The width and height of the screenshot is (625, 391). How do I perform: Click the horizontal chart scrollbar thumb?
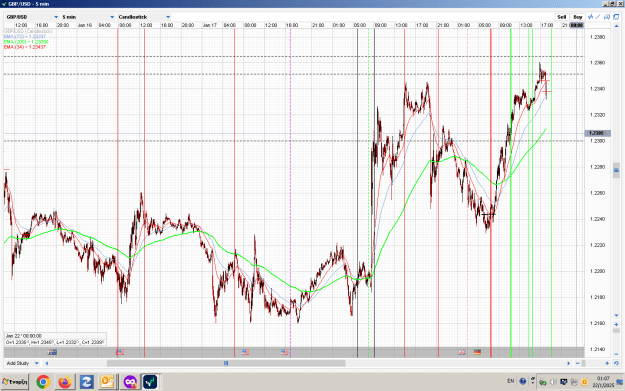[226, 363]
